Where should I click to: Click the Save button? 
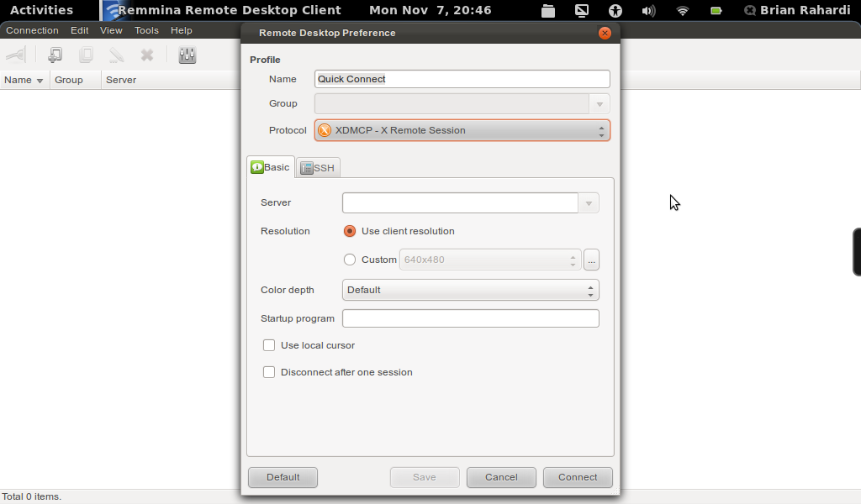coord(425,477)
